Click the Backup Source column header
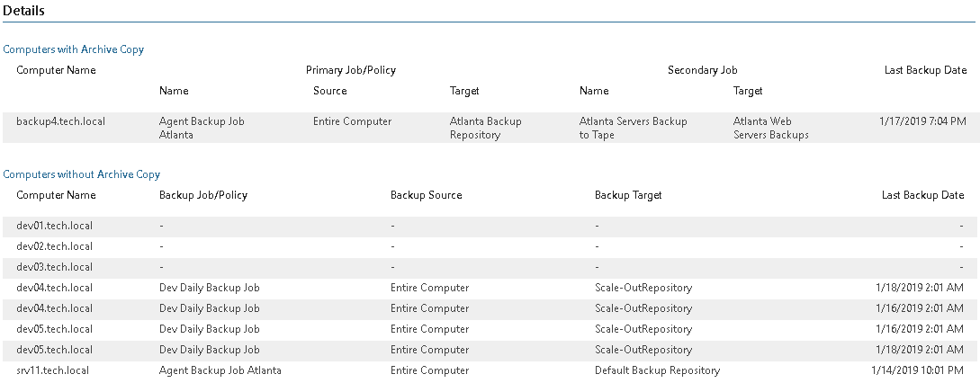This screenshot has width=980, height=383. click(427, 195)
